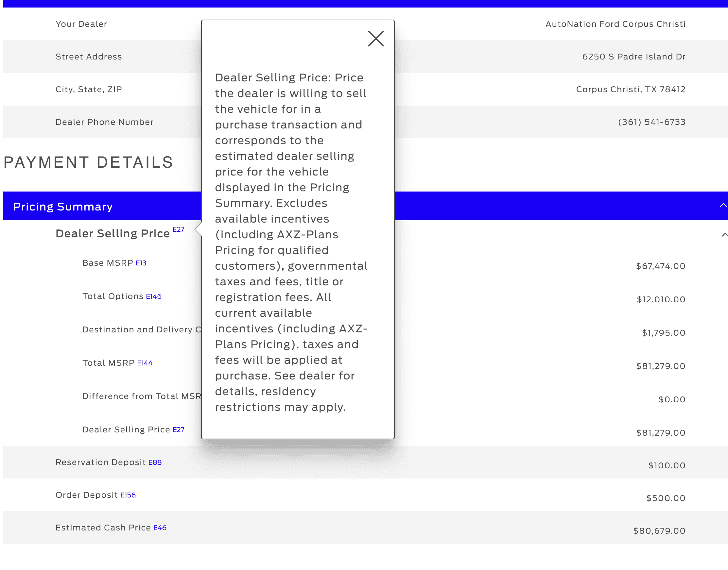Click the dealer phone number (361) 541-6733
Image resolution: width=728 pixels, height=570 pixels.
[x=651, y=122]
